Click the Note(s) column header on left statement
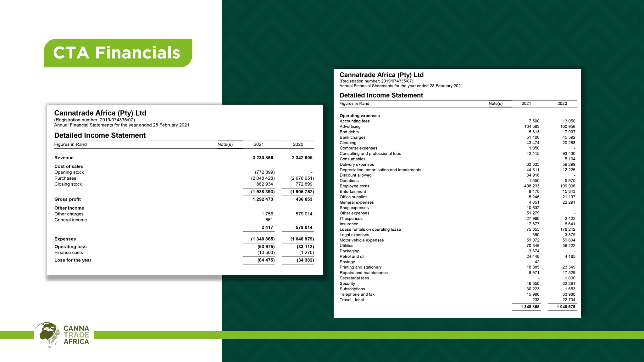 pos(225,145)
